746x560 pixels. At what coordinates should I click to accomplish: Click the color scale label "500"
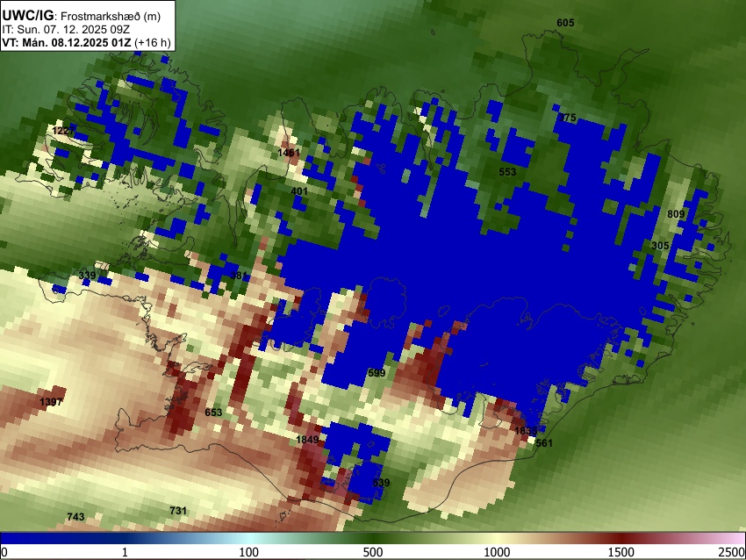[x=373, y=552]
